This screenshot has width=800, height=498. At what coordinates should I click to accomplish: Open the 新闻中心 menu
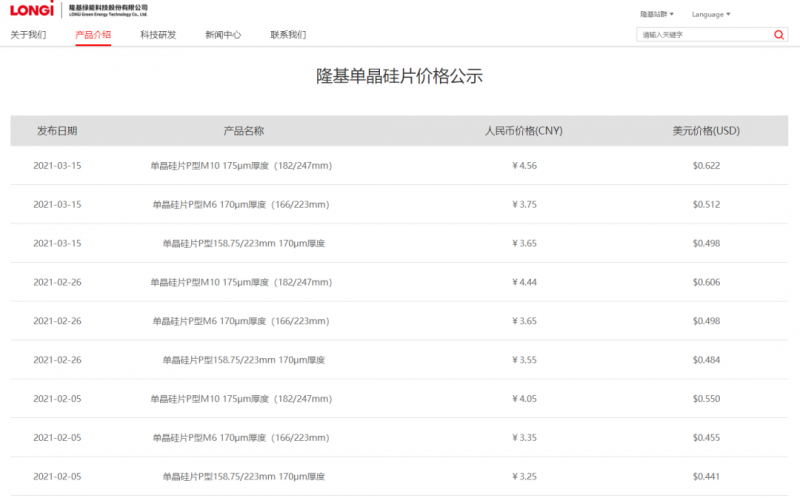click(223, 35)
